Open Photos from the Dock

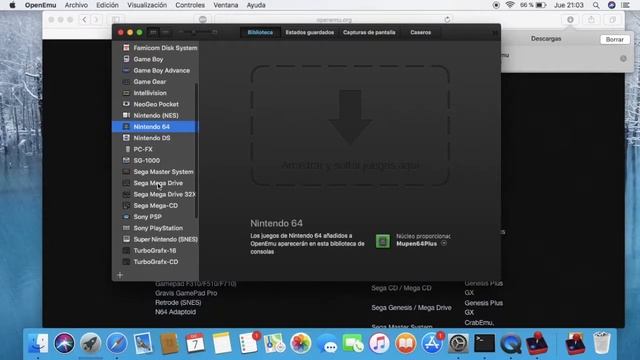[x=300, y=343]
